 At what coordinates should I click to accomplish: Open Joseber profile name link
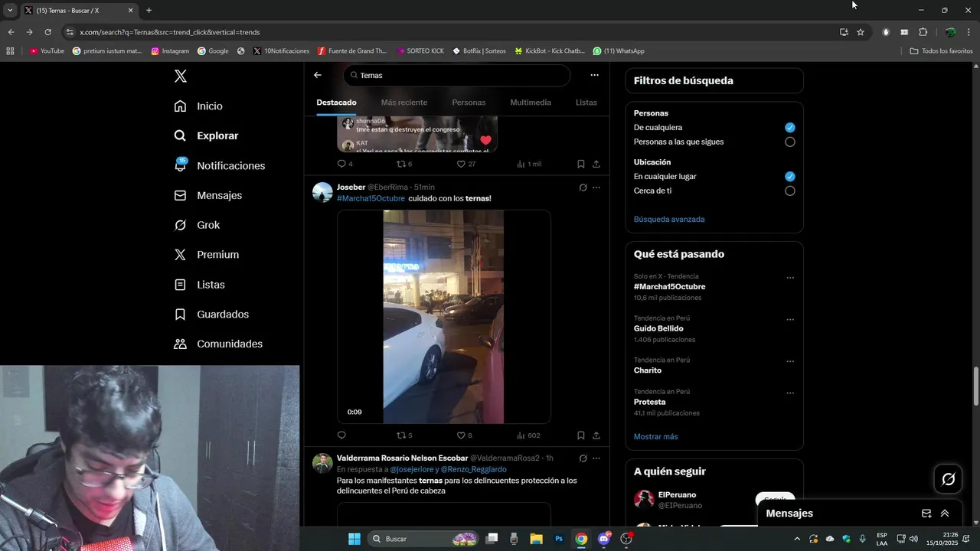click(x=351, y=187)
